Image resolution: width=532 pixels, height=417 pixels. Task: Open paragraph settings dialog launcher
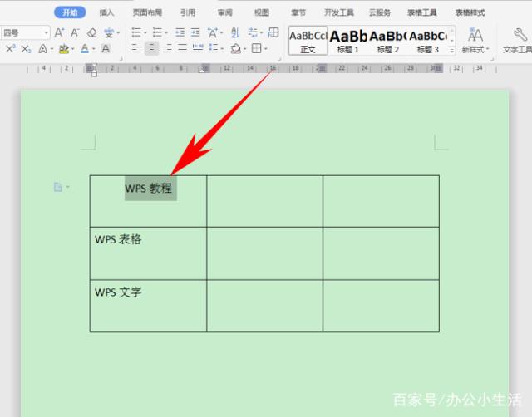(279, 59)
